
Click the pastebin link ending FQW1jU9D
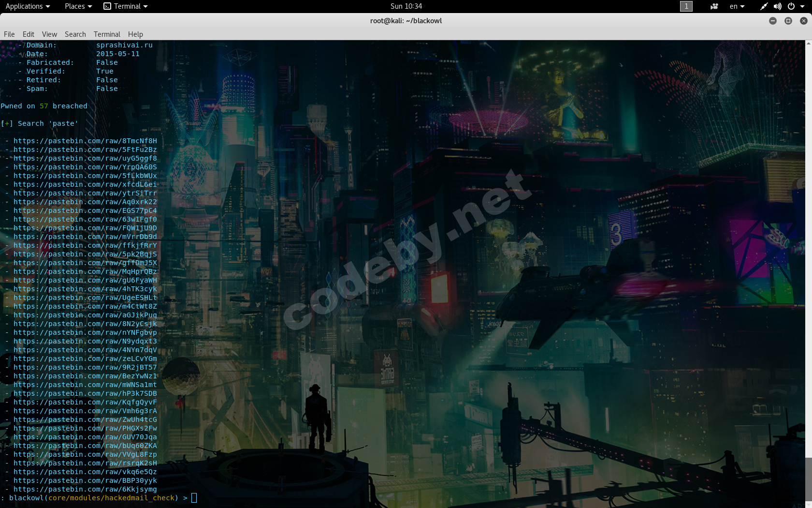[x=85, y=228]
